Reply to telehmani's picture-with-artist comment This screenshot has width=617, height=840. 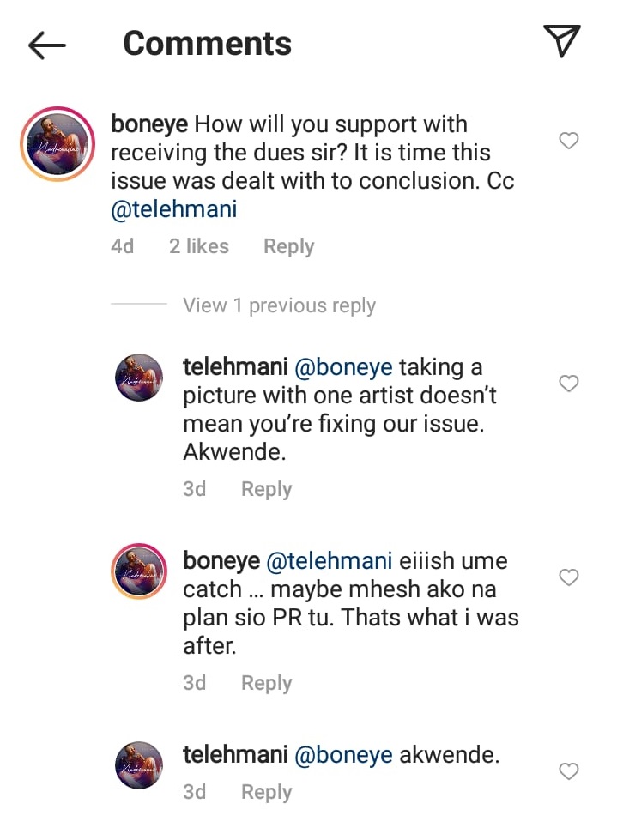point(266,490)
